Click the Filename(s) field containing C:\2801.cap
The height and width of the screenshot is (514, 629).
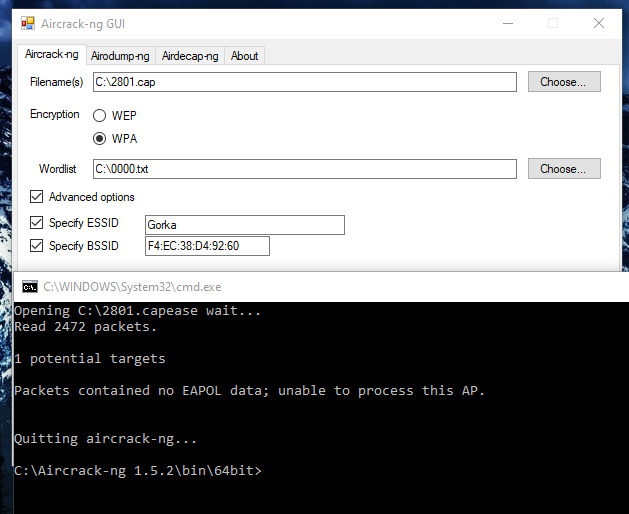point(304,82)
